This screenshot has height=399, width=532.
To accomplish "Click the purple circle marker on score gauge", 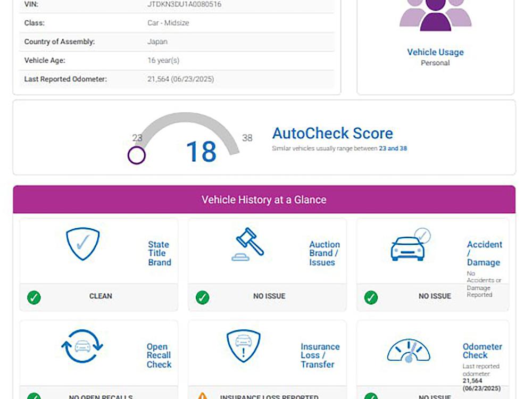I will [137, 155].
